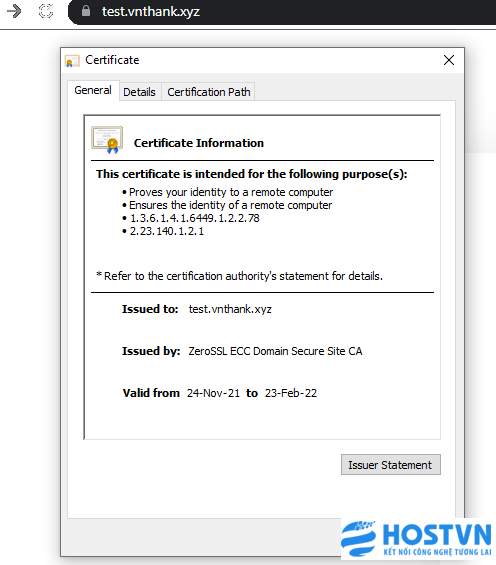Click the test.vnthank.xyz address bar URL
Image resolution: width=496 pixels, height=565 pixels.
click(x=151, y=12)
